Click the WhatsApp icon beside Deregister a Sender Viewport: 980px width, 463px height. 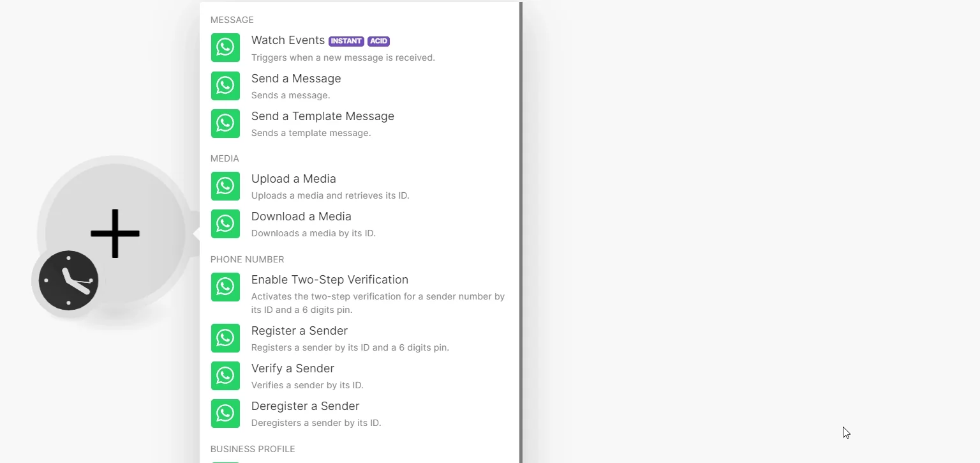pyautogui.click(x=225, y=413)
